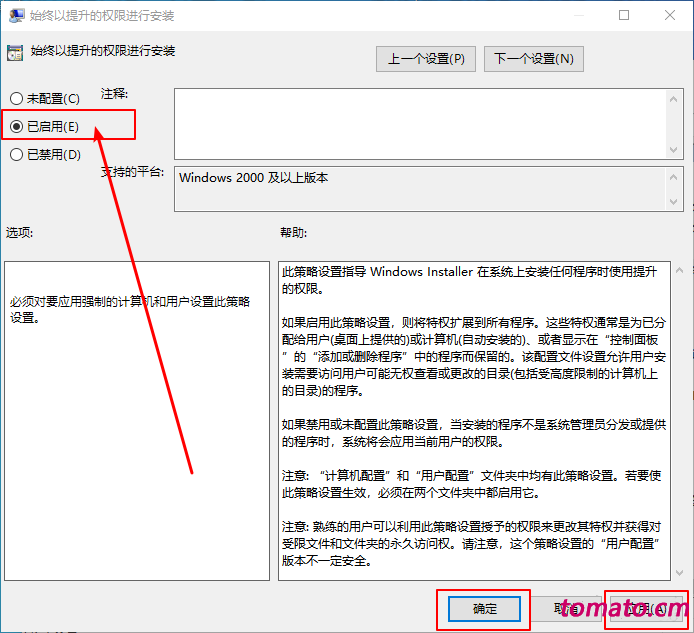
Task: Click the heading 始终以提升的权限进行安装 below title bar
Action: coord(103,51)
